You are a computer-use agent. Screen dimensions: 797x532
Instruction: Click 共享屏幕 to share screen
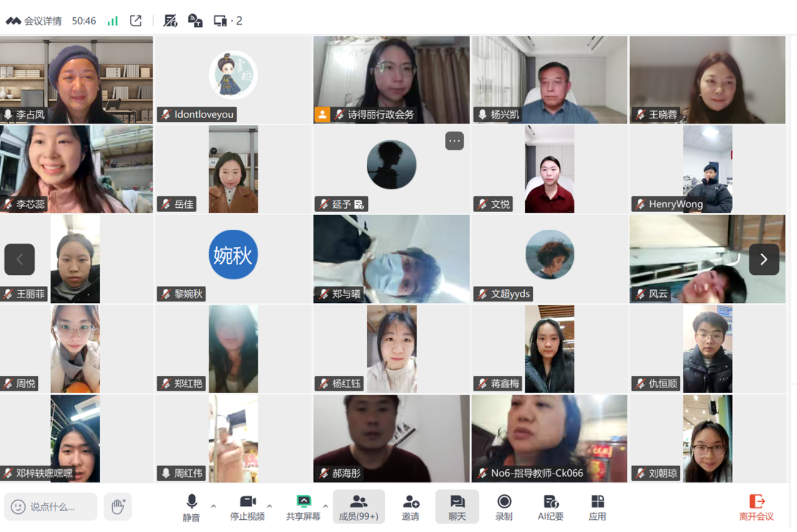coord(303,506)
